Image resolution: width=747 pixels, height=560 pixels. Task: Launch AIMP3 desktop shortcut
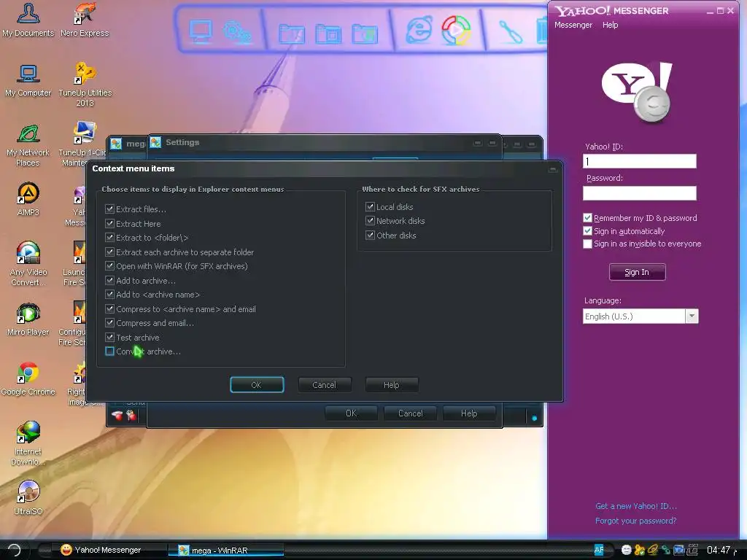[x=28, y=200]
